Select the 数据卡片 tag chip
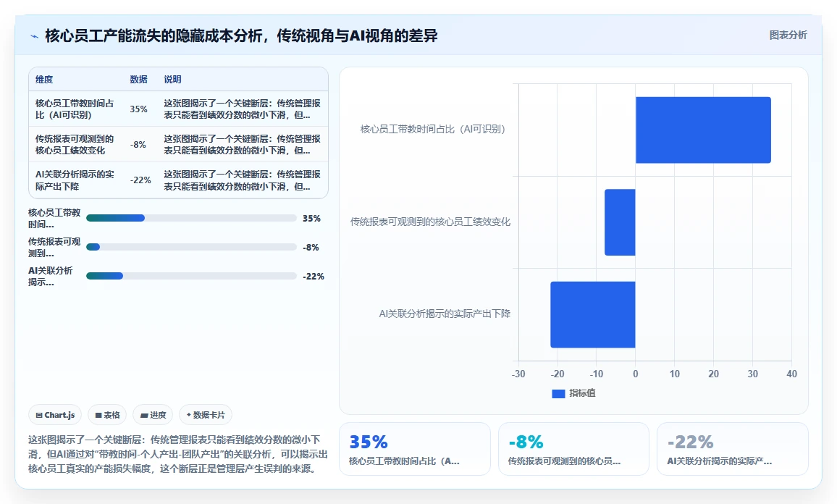Viewport: 837px width, 504px height. pos(206,415)
